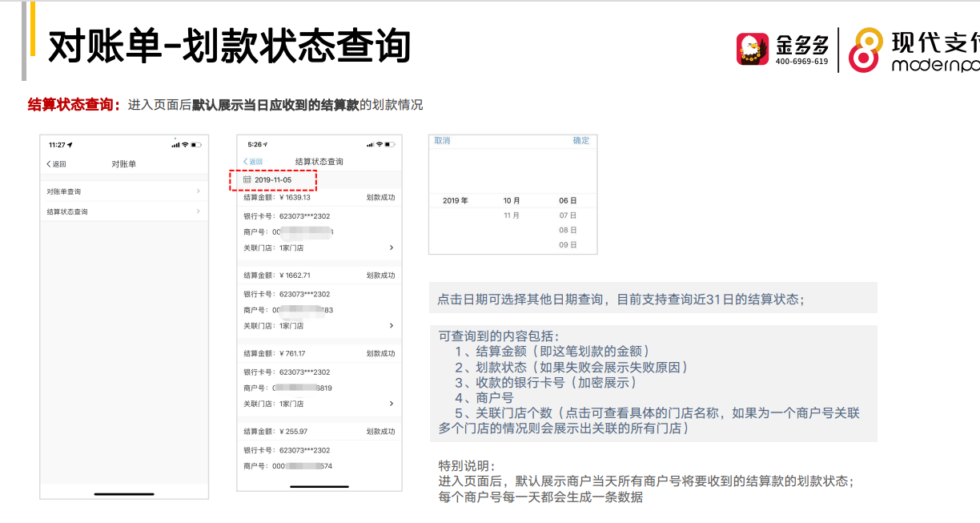
Task: Click the 金多多 eagle logo icon
Action: tap(753, 50)
